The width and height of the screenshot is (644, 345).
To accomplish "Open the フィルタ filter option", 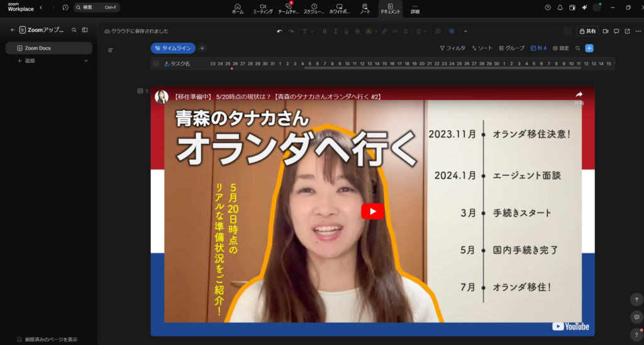I will coord(453,48).
